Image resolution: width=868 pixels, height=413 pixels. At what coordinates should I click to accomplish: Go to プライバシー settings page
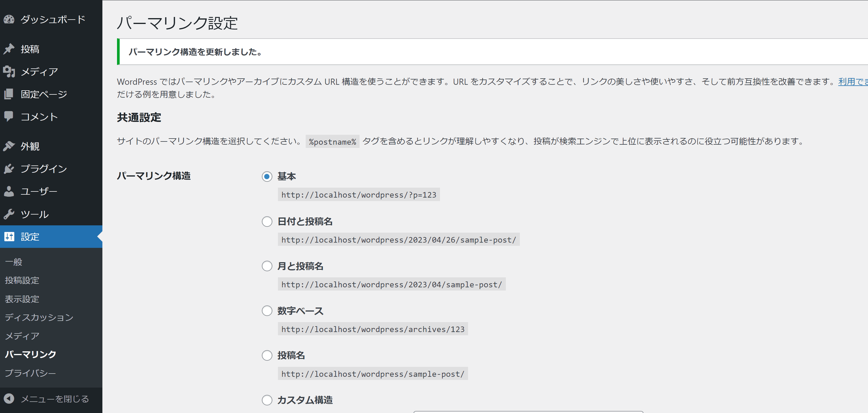[x=30, y=373]
